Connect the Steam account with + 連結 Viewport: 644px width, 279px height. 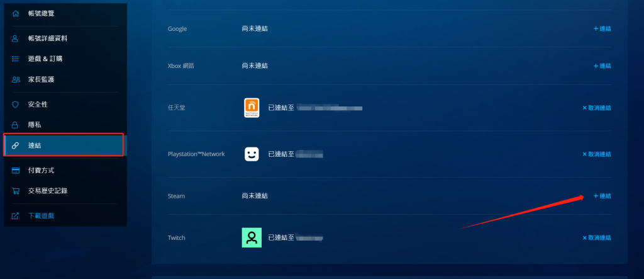click(x=602, y=196)
